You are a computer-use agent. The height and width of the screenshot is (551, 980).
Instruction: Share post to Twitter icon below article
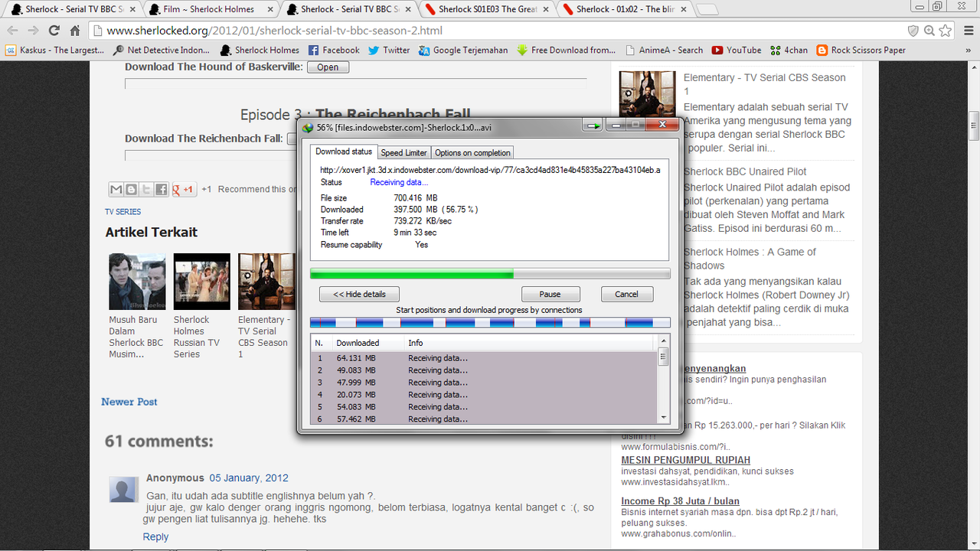coord(146,189)
